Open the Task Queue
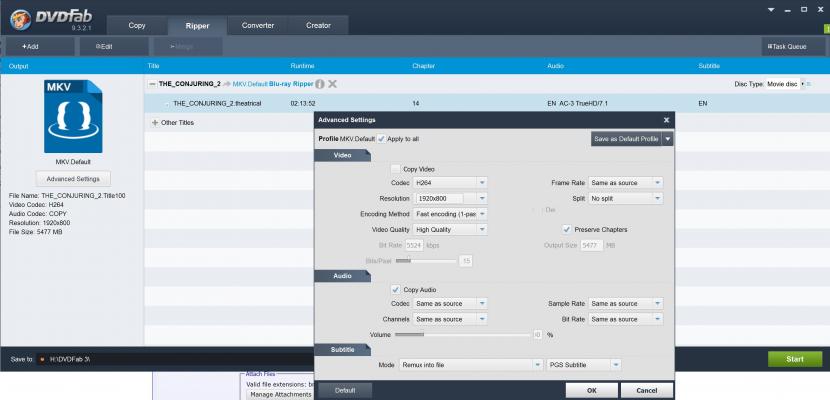This screenshot has width=830, height=400. click(788, 46)
